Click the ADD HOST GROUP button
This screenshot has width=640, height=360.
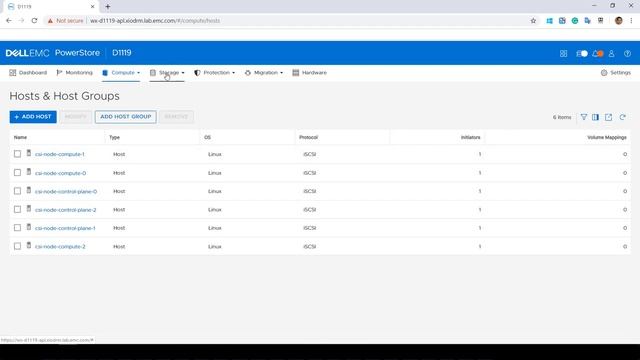[126, 117]
